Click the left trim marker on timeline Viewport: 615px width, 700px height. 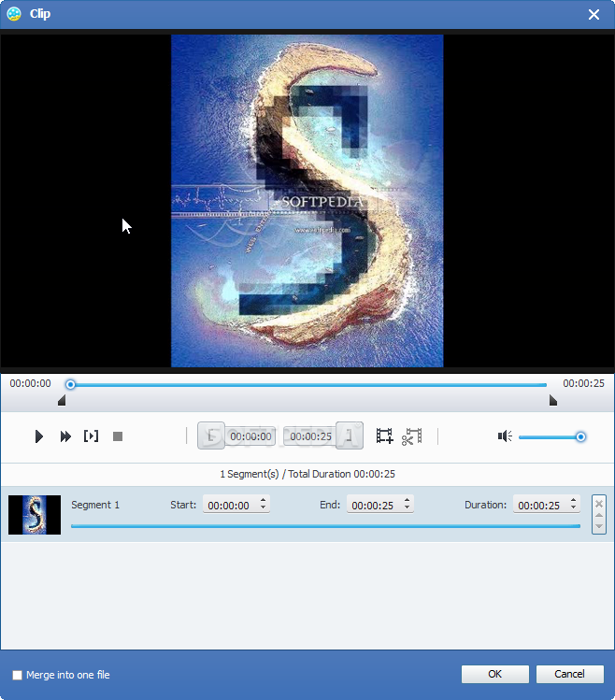pos(62,400)
